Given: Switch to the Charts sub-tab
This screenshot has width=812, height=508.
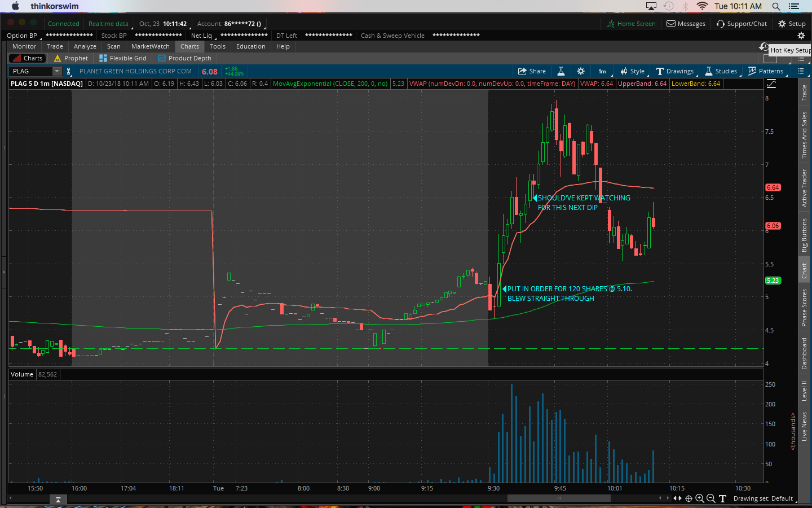Looking at the screenshot, I should coord(28,58).
